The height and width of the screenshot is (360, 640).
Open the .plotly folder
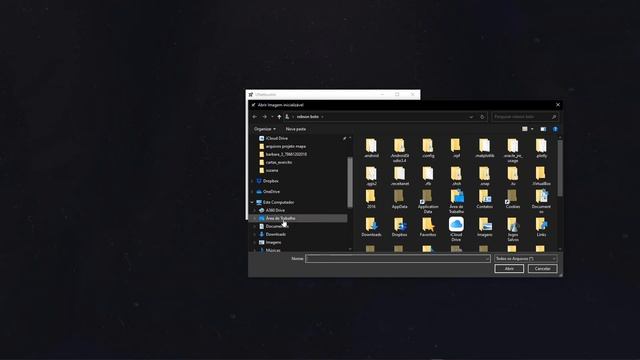tap(541, 148)
